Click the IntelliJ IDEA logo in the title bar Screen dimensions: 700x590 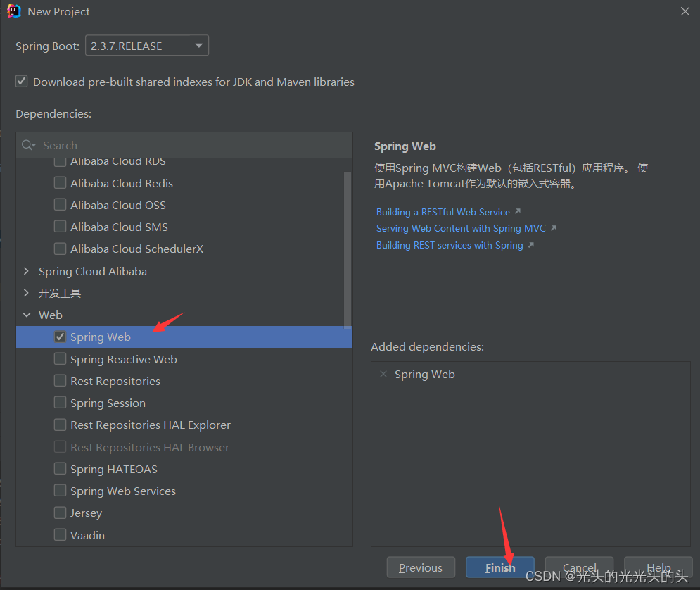coord(14,11)
